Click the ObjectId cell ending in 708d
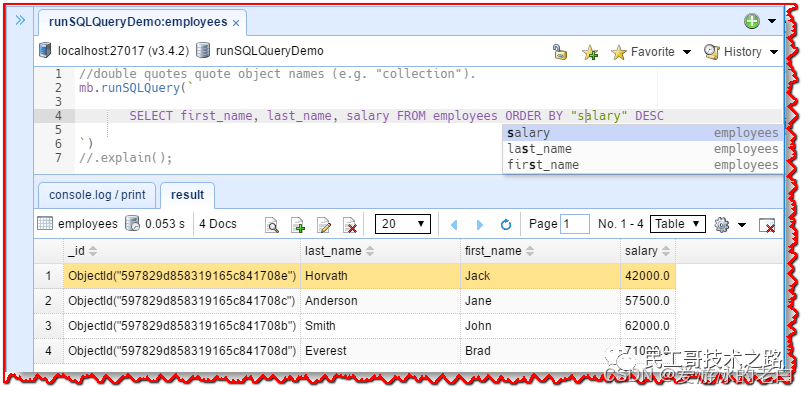Viewport: 808px width, 394px height. (182, 351)
